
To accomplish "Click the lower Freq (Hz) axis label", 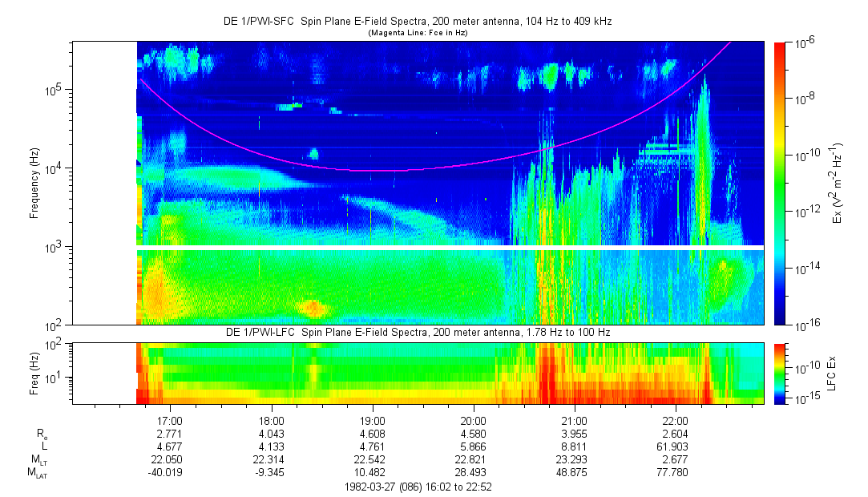I will tap(34, 374).
